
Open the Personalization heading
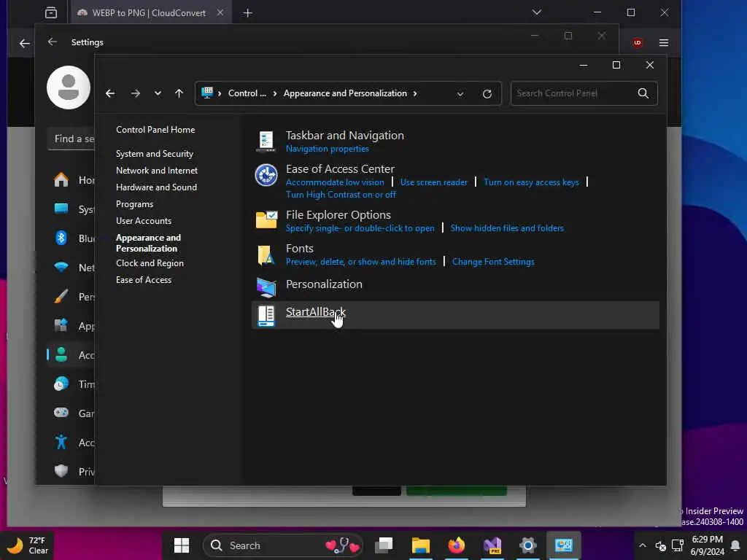click(x=323, y=284)
